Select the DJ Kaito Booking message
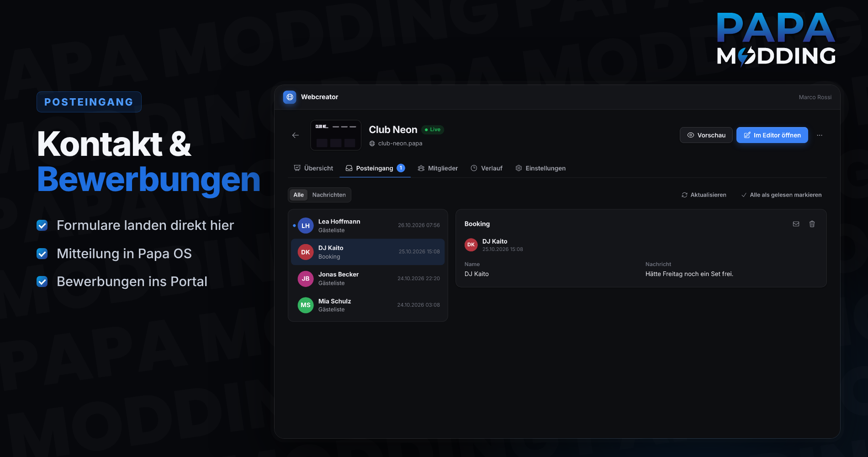The width and height of the screenshot is (868, 457). tap(368, 252)
